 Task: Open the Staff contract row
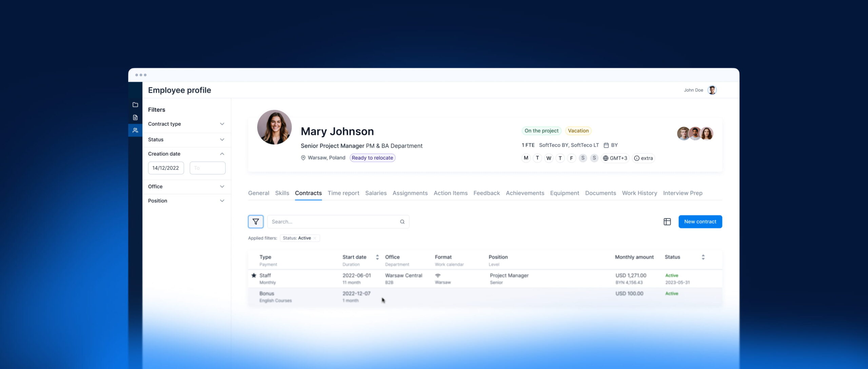coord(485,279)
